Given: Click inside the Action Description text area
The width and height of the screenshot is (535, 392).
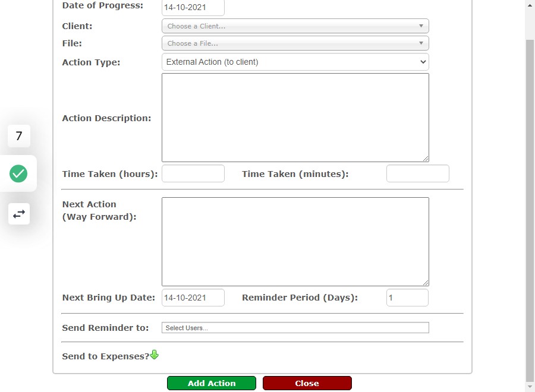Looking at the screenshot, I should coord(295,118).
